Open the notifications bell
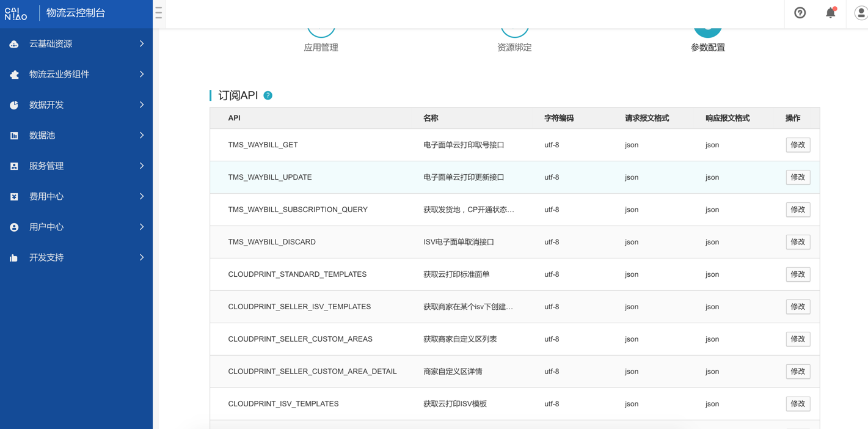Viewport: 868px width, 429px height. pyautogui.click(x=831, y=13)
